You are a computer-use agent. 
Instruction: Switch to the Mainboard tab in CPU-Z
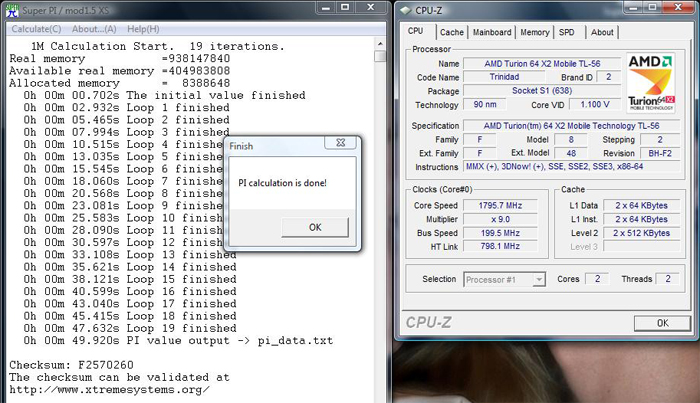pyautogui.click(x=492, y=32)
